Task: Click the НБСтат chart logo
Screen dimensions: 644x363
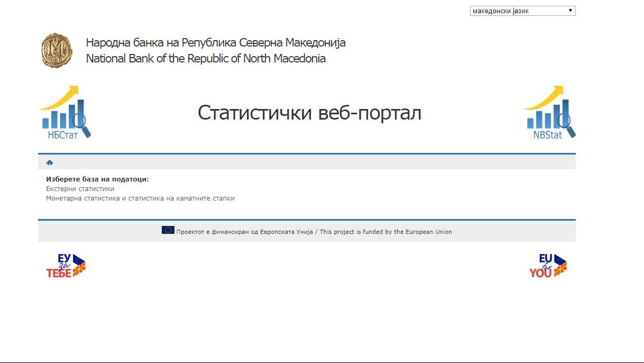Action: [64, 113]
